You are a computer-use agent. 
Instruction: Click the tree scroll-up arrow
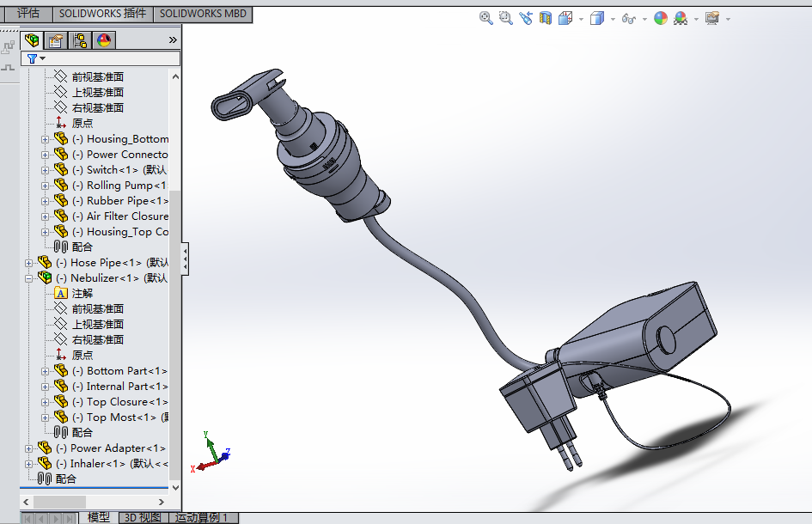pos(175,76)
